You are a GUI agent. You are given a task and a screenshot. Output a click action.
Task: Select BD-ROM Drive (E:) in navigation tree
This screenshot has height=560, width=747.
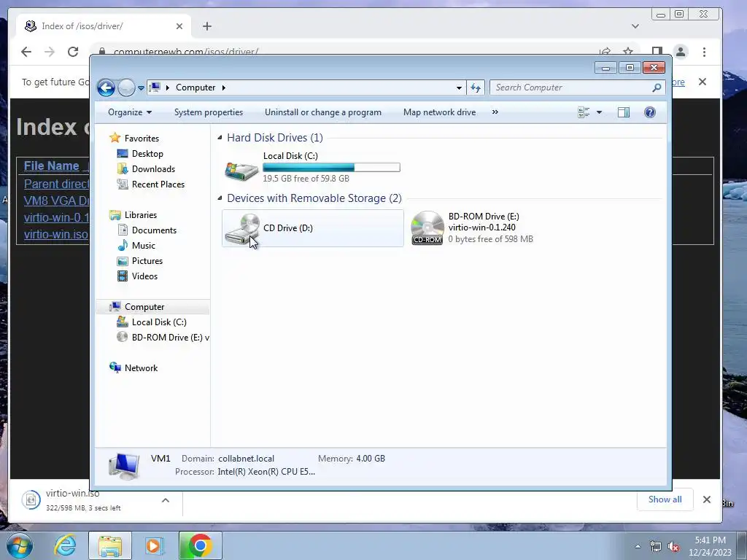(170, 338)
